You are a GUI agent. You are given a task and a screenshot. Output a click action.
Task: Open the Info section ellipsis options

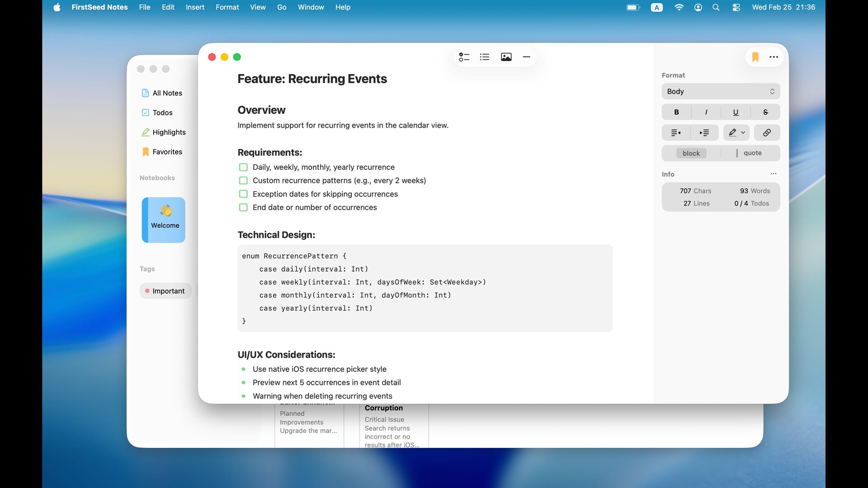(x=774, y=174)
